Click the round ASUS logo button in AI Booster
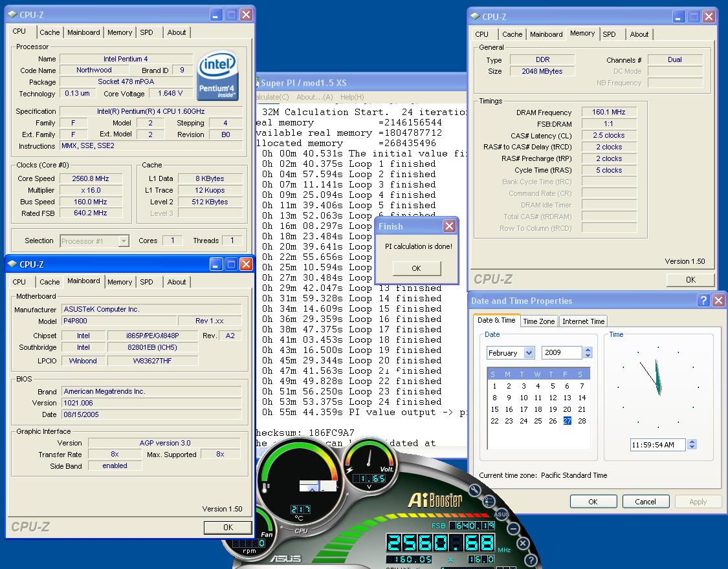This screenshot has width=728, height=569. coord(502,514)
